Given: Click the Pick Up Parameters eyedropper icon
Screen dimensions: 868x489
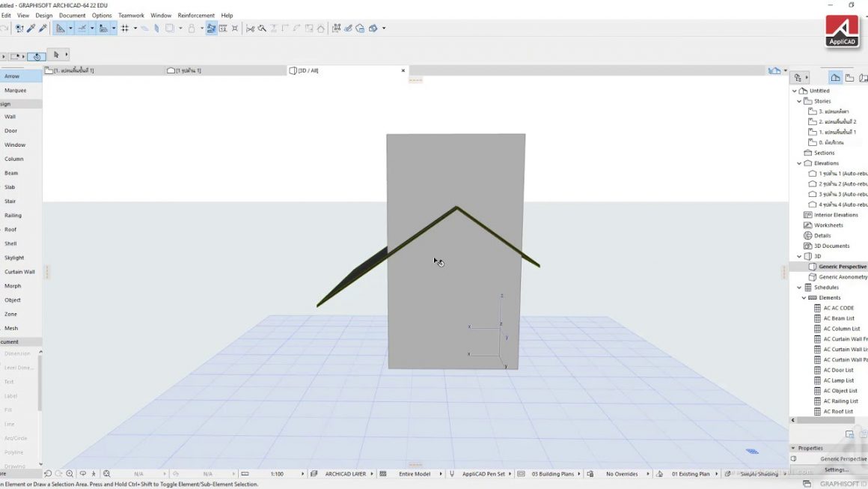Looking at the screenshot, I should click(31, 28).
